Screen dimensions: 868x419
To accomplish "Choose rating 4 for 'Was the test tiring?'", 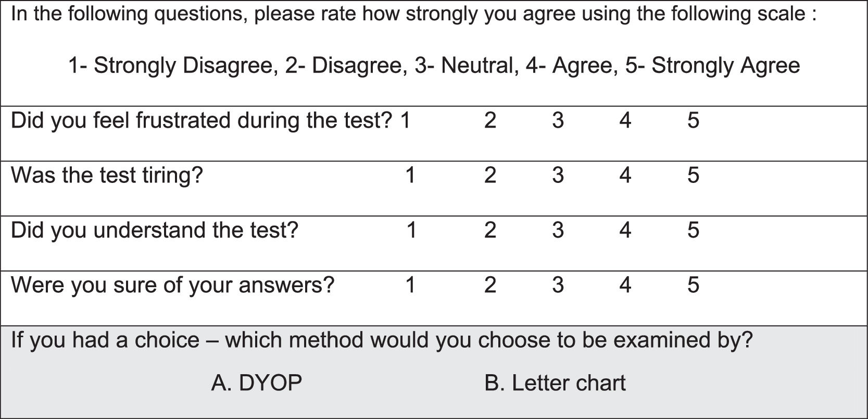I will (x=625, y=176).
